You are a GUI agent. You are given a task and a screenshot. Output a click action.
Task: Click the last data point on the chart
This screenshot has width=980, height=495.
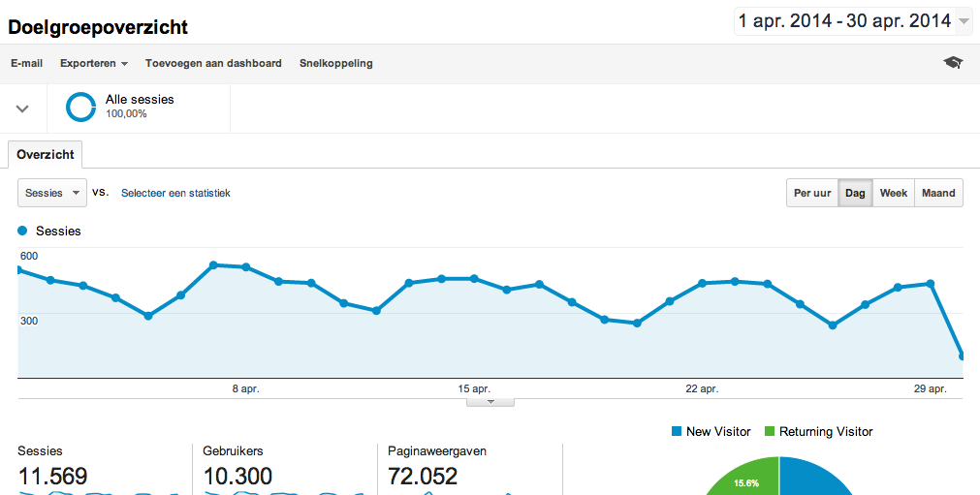[964, 356]
